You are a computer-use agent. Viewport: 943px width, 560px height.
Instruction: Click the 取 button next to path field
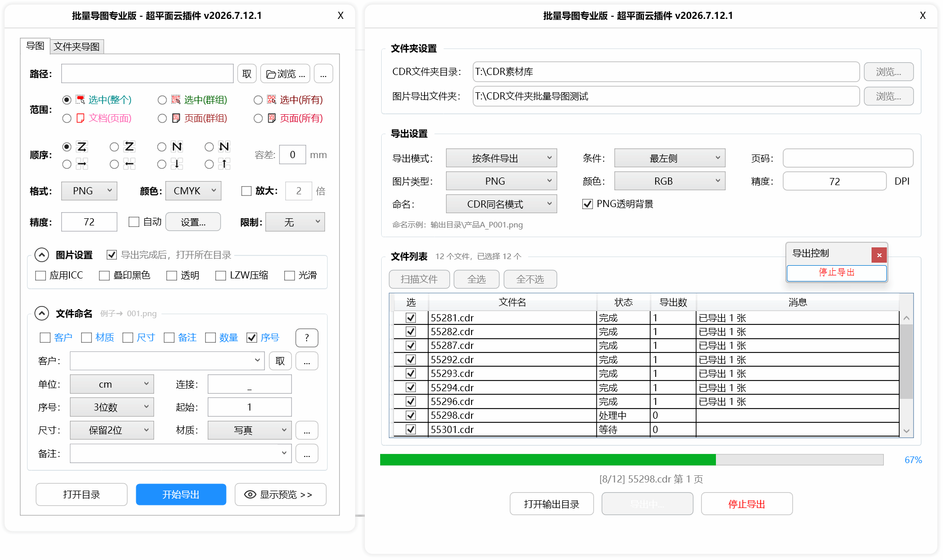247,74
